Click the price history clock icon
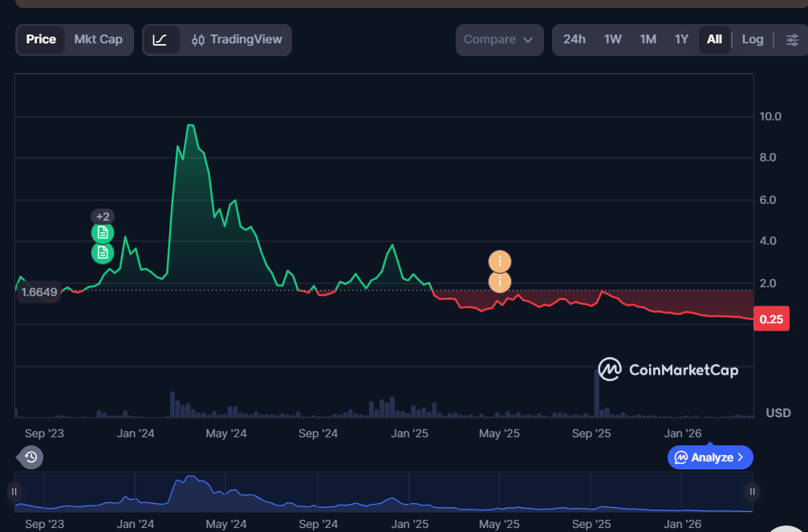The image size is (808, 532). click(30, 457)
